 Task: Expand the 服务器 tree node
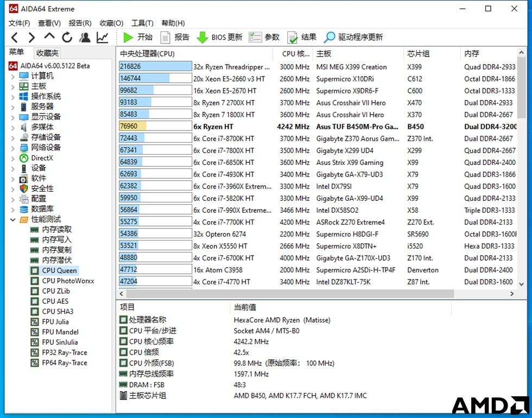[12, 106]
